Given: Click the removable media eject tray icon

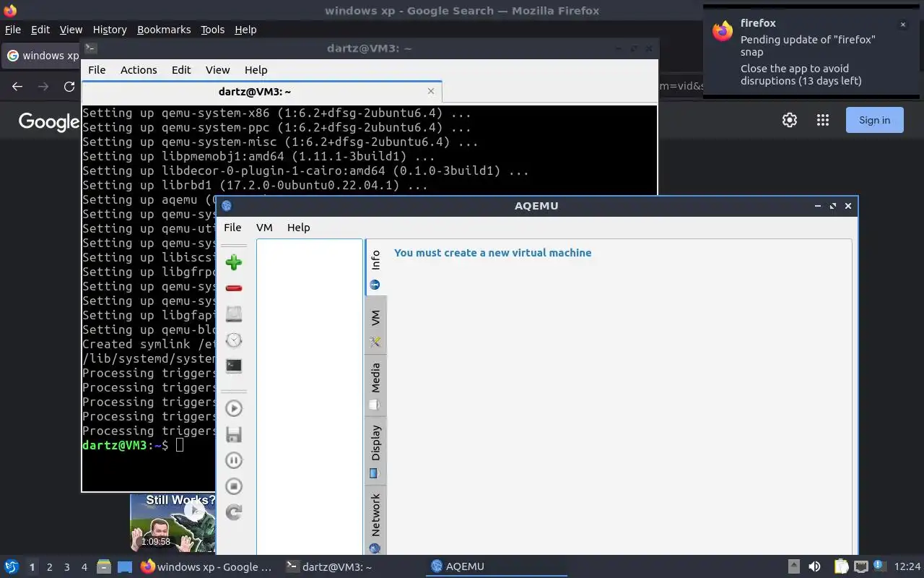Looking at the screenshot, I should point(793,566).
